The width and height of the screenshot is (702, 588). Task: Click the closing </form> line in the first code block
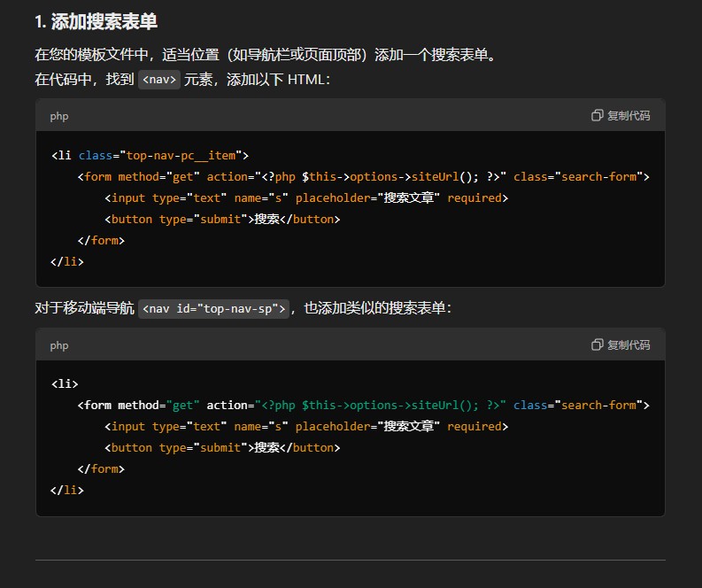101,240
